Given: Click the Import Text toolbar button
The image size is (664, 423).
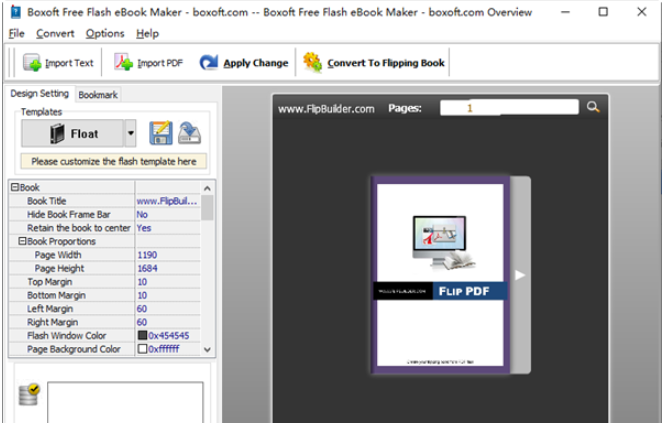Looking at the screenshot, I should (x=58, y=63).
